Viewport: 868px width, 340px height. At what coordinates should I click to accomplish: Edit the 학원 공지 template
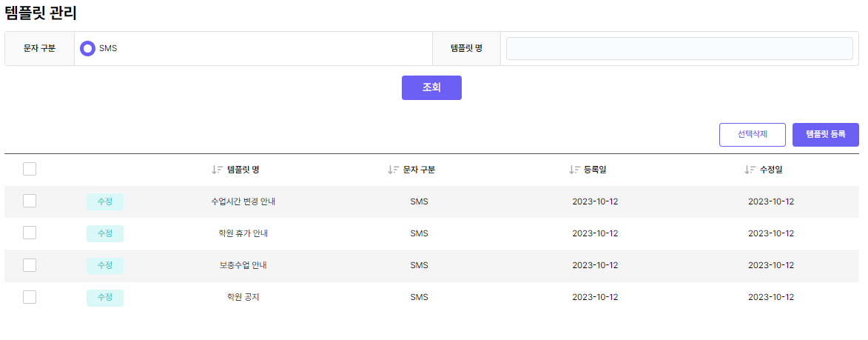click(x=105, y=297)
